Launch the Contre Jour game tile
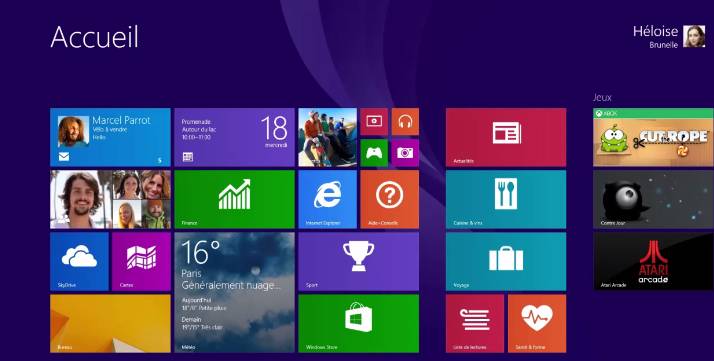This screenshot has width=714, height=361. (x=653, y=199)
